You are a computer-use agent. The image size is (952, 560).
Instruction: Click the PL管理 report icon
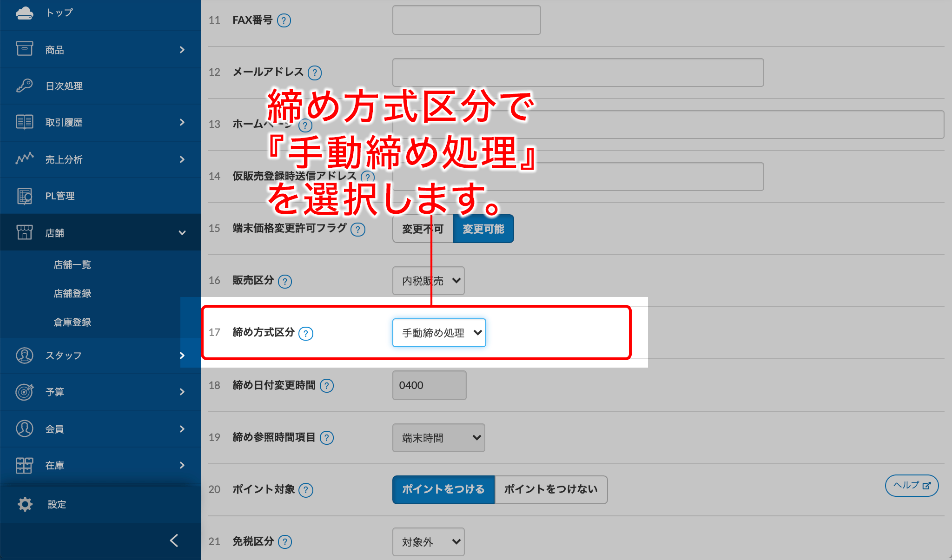[24, 196]
